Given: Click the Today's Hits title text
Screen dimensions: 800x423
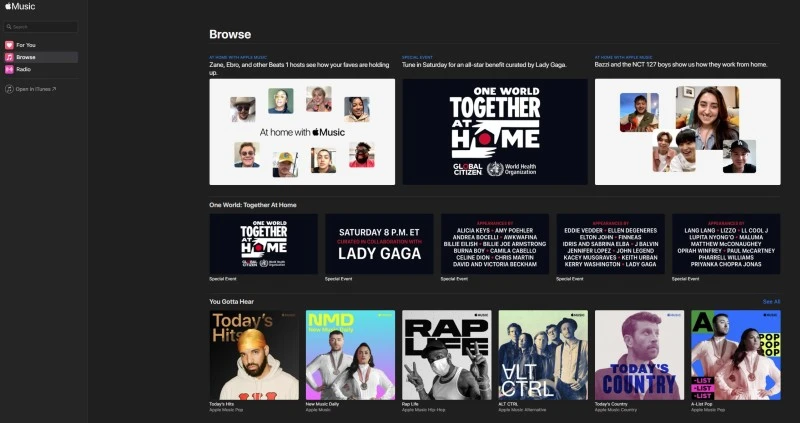Looking at the screenshot, I should 221,404.
